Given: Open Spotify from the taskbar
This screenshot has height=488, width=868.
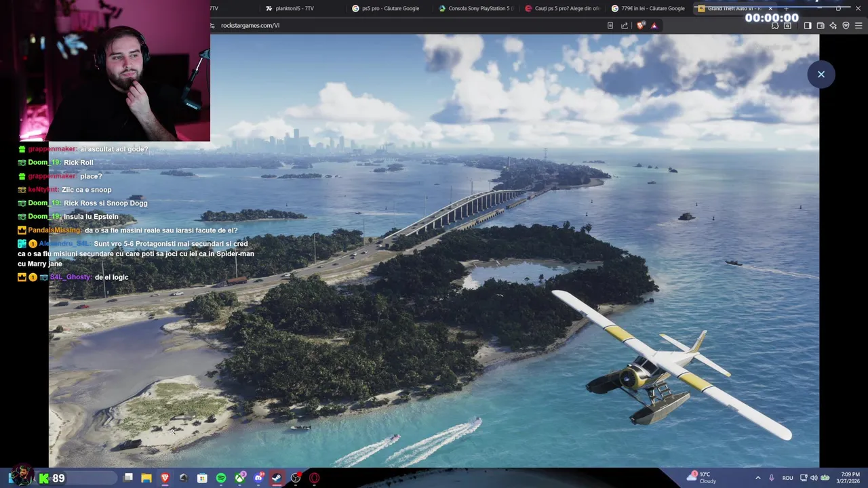Looking at the screenshot, I should [221, 478].
